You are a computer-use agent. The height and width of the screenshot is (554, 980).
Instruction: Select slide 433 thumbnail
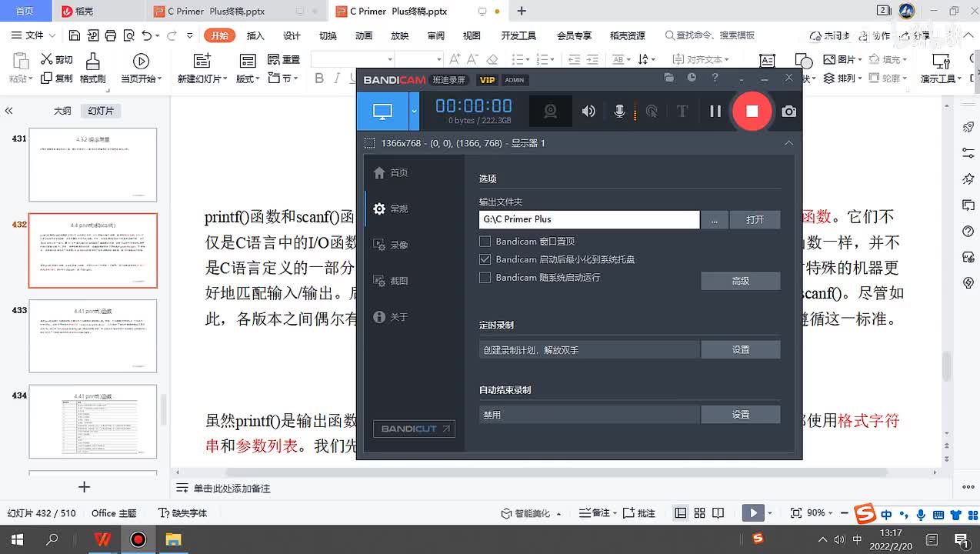(93, 336)
